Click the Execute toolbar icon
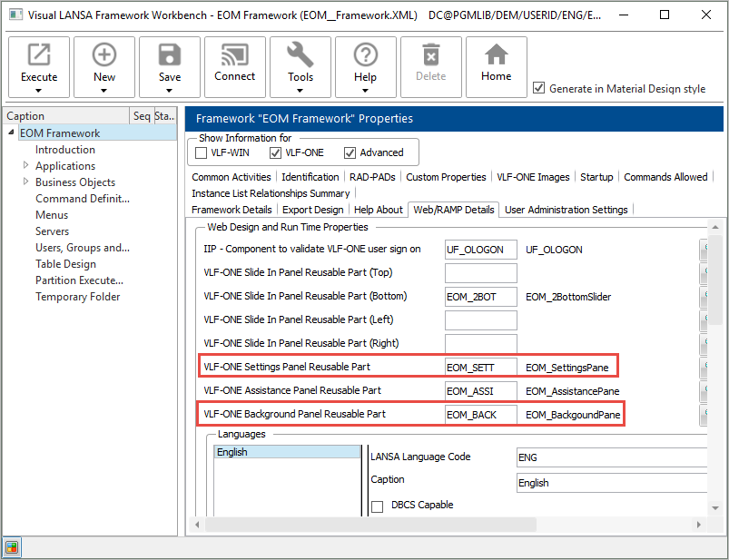This screenshot has height=560, width=729. click(x=39, y=56)
